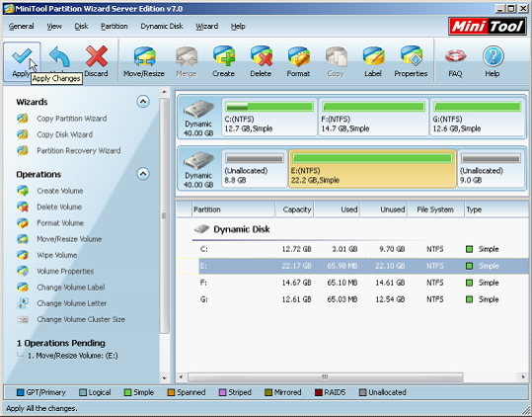Launch Partition Recovery Wizard
This screenshot has height=417, width=532.
coord(79,150)
